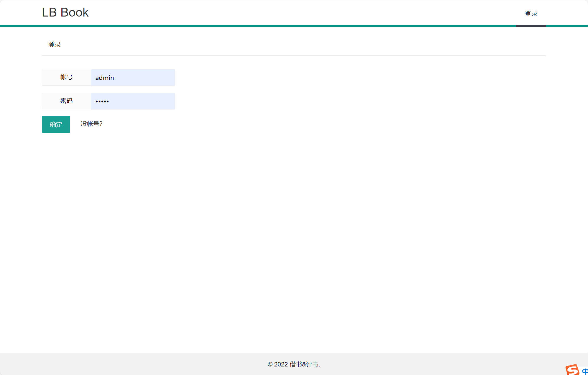Image resolution: width=588 pixels, height=375 pixels.
Task: Click the word 'admin' in account box
Action: click(104, 78)
